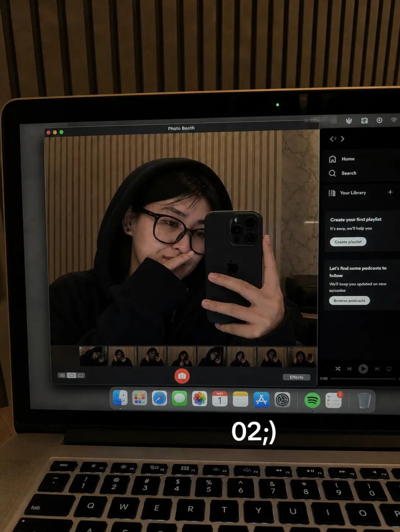Screen dimensions: 400x532
Task: Open Launchpad from the Dock
Action: [140, 398]
